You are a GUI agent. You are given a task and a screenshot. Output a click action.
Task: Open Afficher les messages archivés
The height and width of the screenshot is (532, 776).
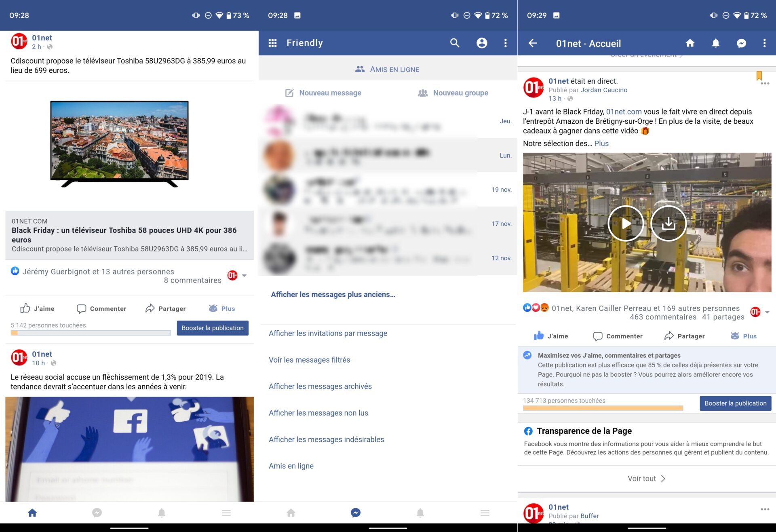click(320, 386)
